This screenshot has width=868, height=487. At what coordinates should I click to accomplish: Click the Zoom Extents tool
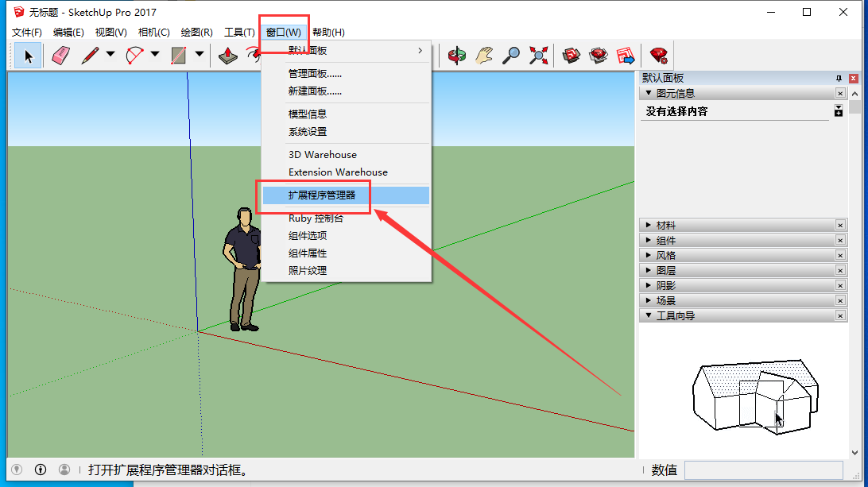coord(538,56)
